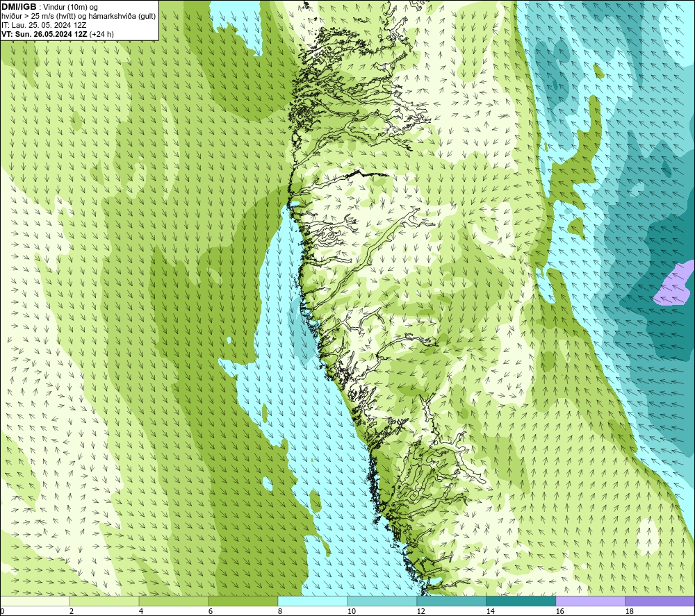
Task: Click the legend label '8'
Action: tap(280, 612)
